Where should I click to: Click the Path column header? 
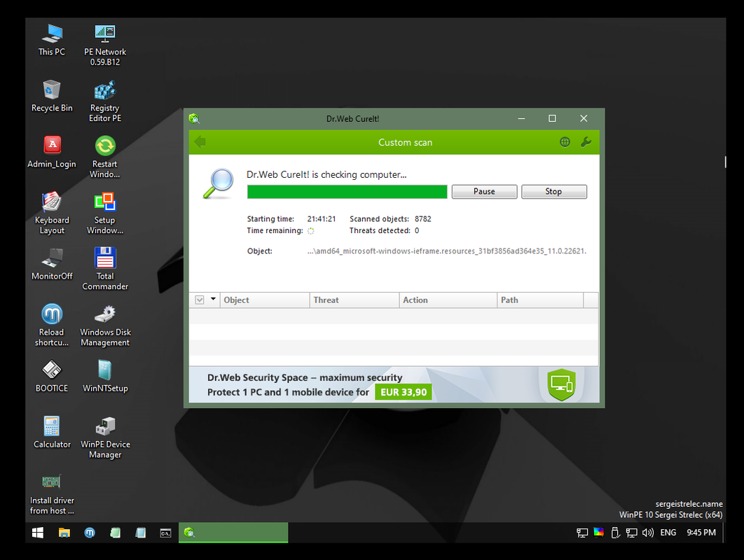pyautogui.click(x=540, y=300)
